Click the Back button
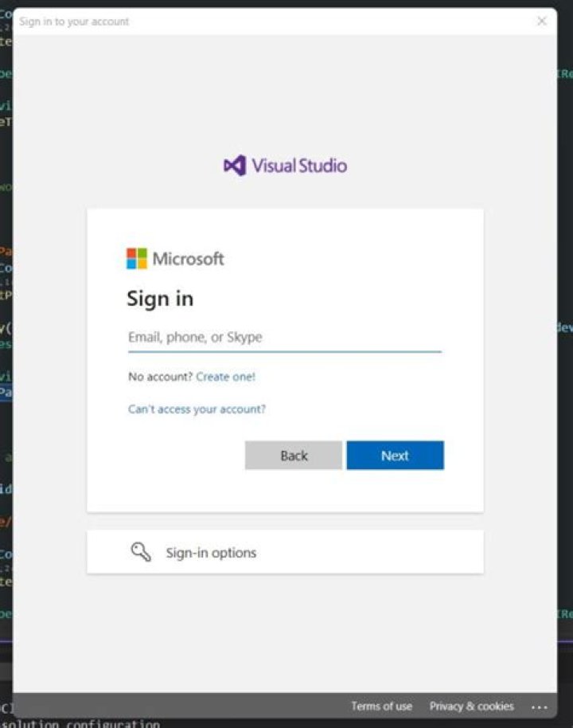This screenshot has width=573, height=728. coord(293,456)
